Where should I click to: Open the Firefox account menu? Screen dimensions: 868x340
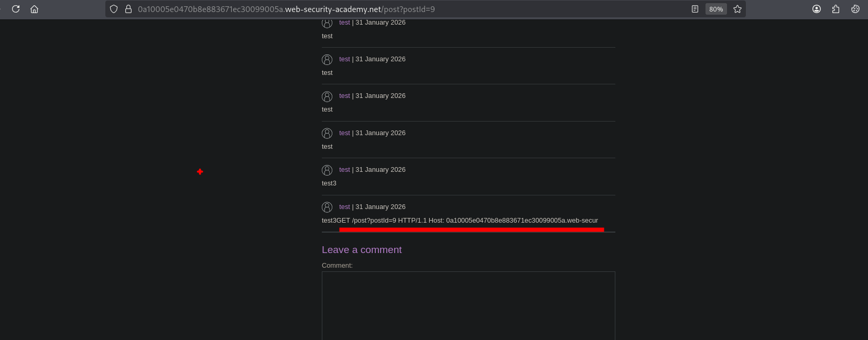[817, 9]
